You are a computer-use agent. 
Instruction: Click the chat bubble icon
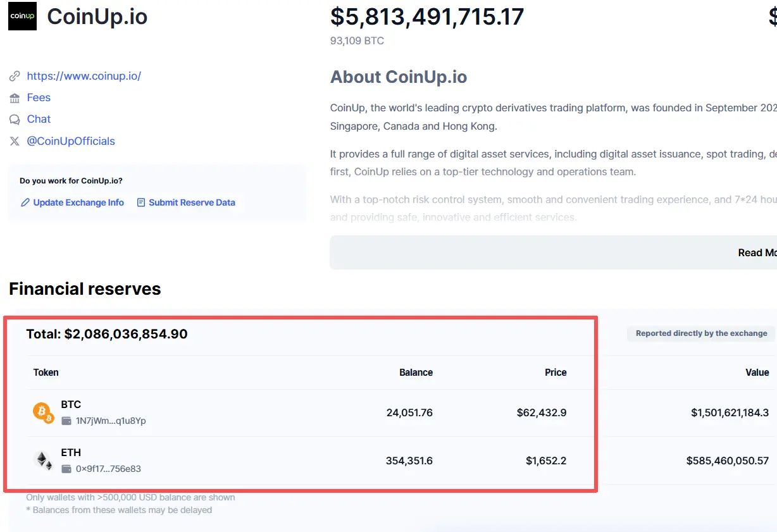coord(15,120)
